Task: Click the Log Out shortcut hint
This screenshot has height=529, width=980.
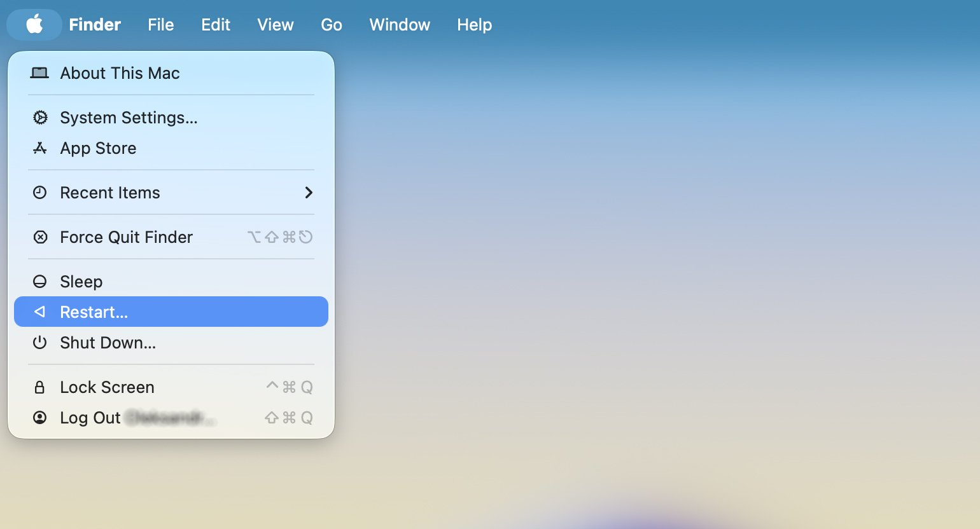Action: point(289,418)
